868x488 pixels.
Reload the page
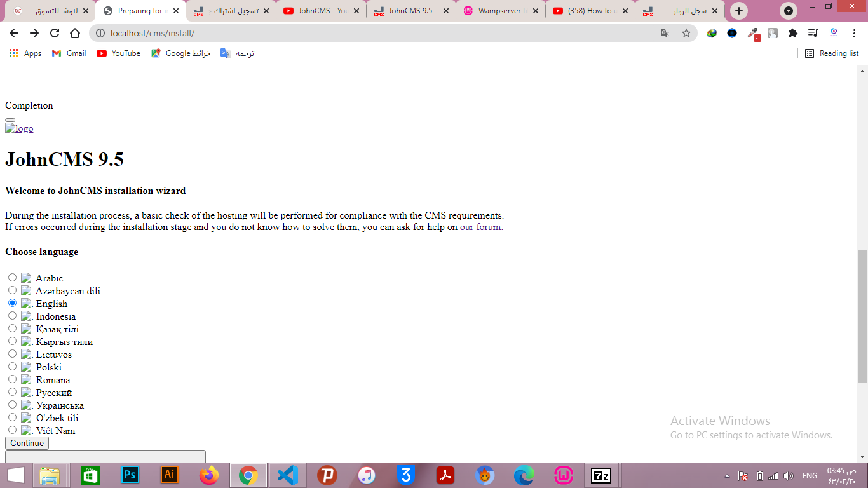point(55,33)
